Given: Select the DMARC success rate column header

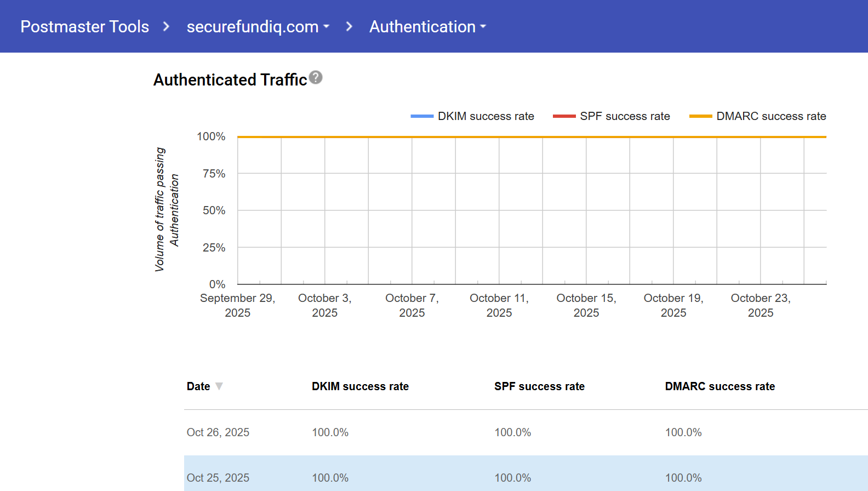Looking at the screenshot, I should click(719, 386).
